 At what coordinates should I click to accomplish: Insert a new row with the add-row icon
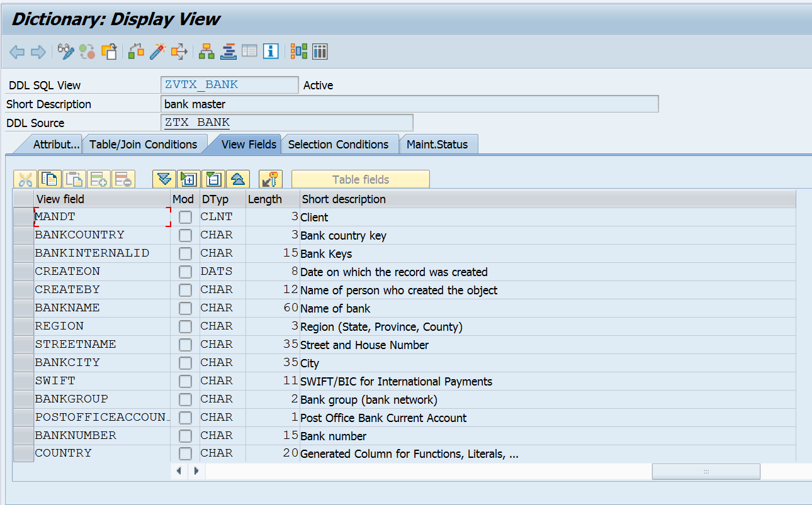click(98, 179)
